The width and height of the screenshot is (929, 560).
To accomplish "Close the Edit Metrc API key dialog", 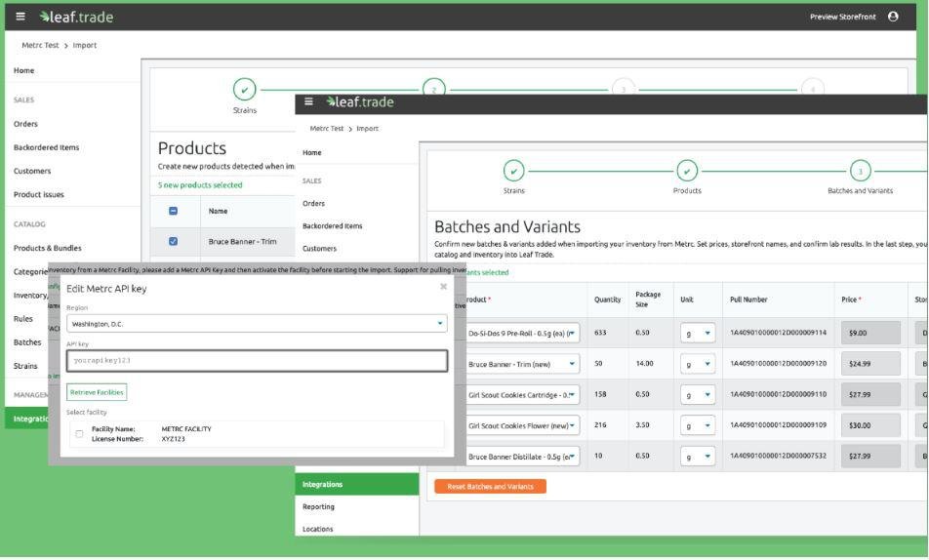I will click(x=443, y=287).
